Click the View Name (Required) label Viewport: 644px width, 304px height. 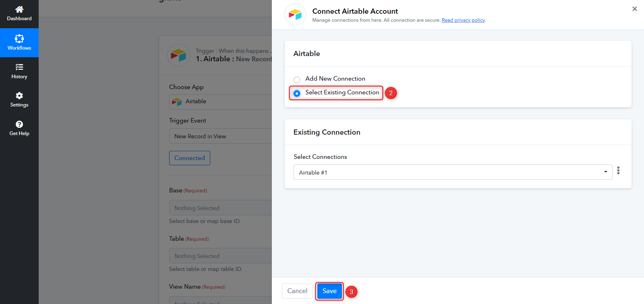(197, 287)
